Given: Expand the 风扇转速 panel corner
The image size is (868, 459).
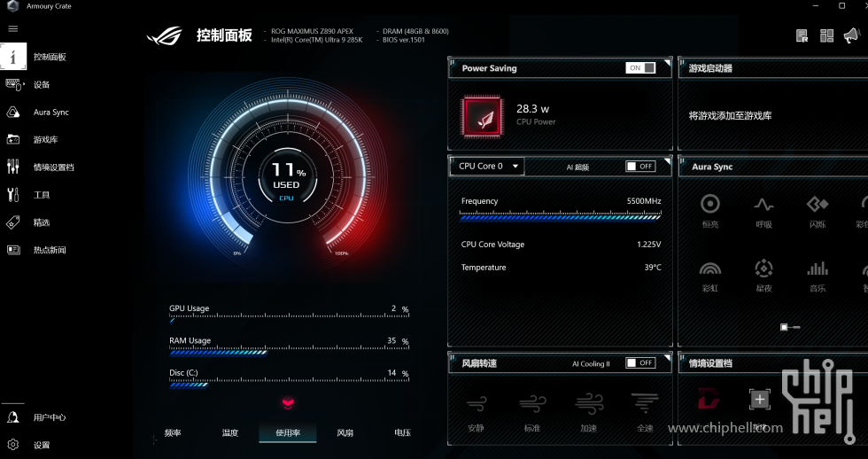Looking at the screenshot, I should (667, 358).
